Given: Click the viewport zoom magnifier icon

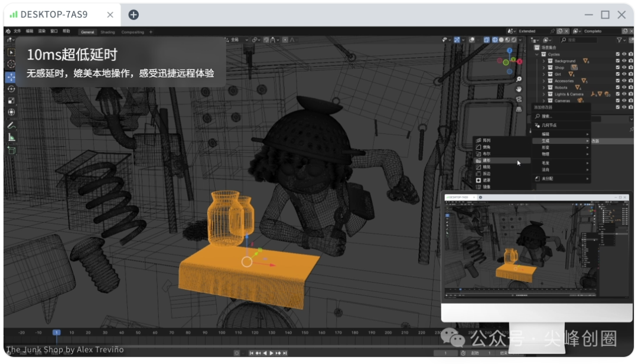Looking at the screenshot, I should coord(519,79).
